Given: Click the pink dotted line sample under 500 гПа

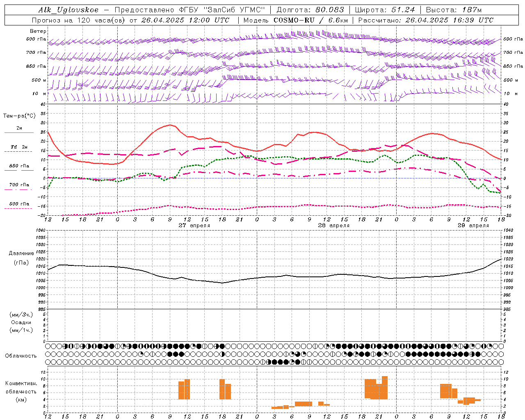Looking at the screenshot, I should tap(18, 208).
